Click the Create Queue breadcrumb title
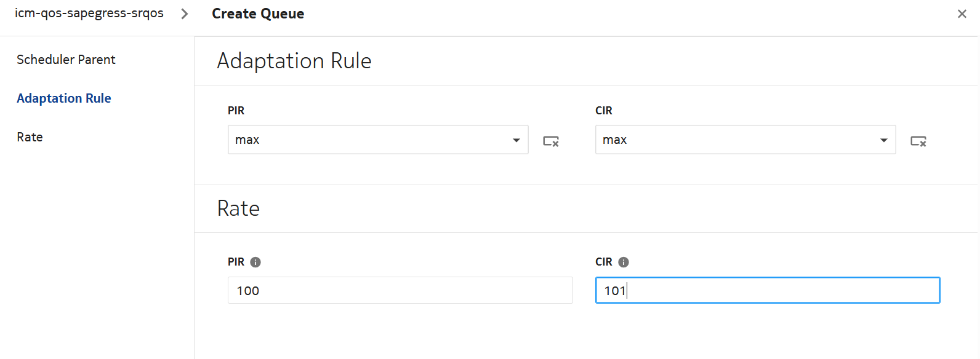Image resolution: width=980 pixels, height=359 pixels. pyautogui.click(x=258, y=14)
